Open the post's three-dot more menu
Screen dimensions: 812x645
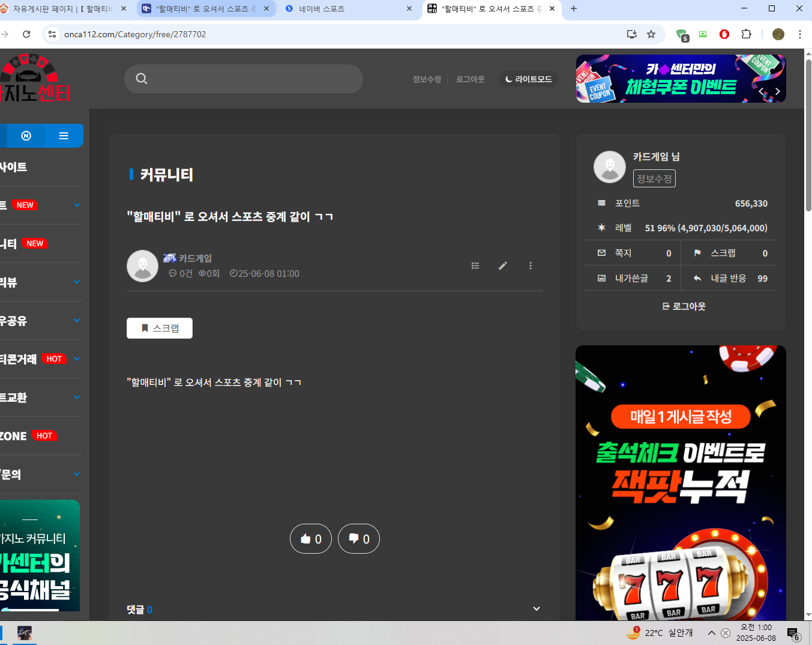click(x=531, y=265)
